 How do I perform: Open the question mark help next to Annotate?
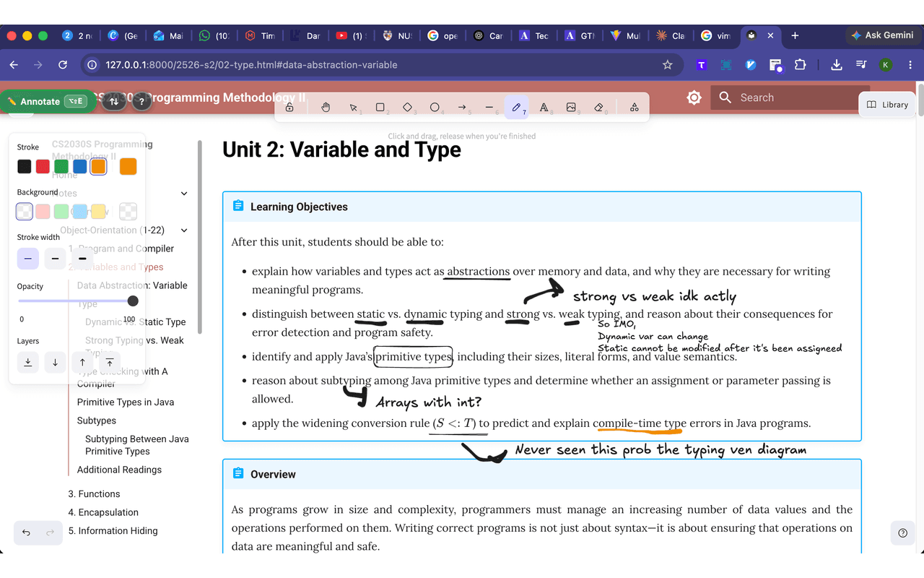coord(141,102)
